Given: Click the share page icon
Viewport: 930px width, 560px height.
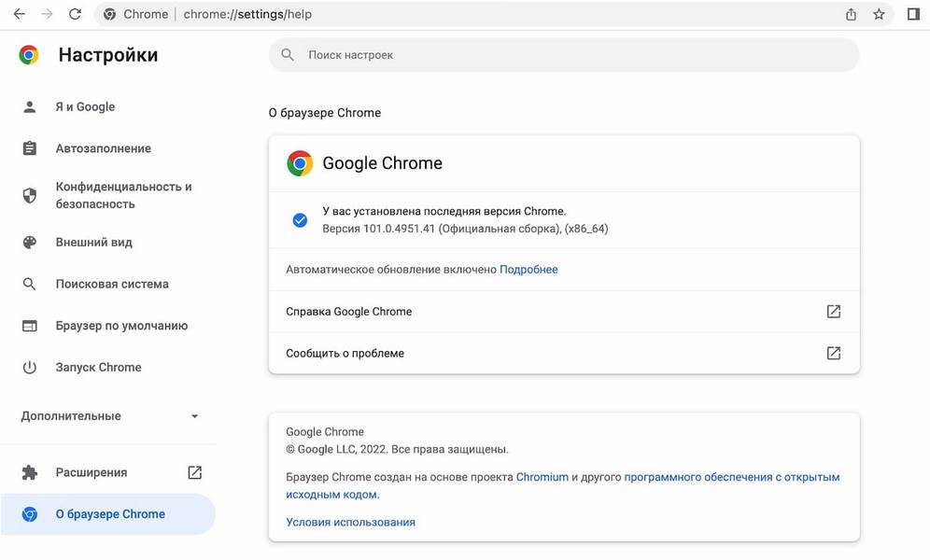Looking at the screenshot, I should click(851, 14).
